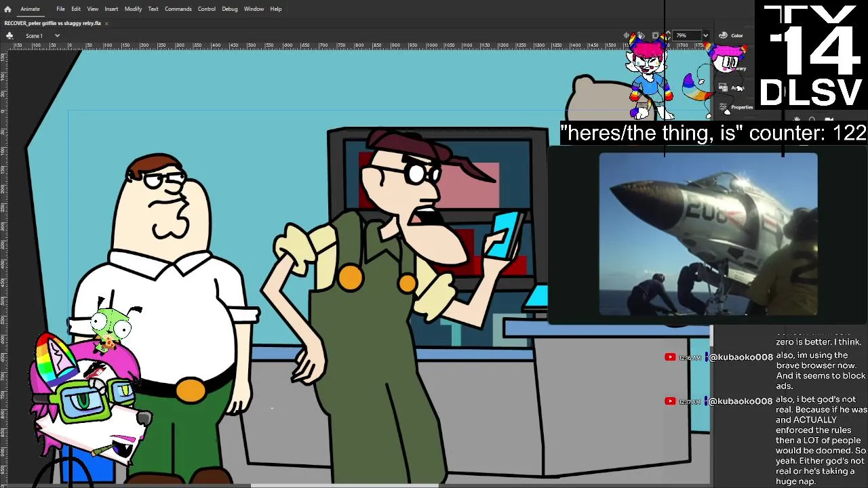Open the Control menu

click(207, 9)
